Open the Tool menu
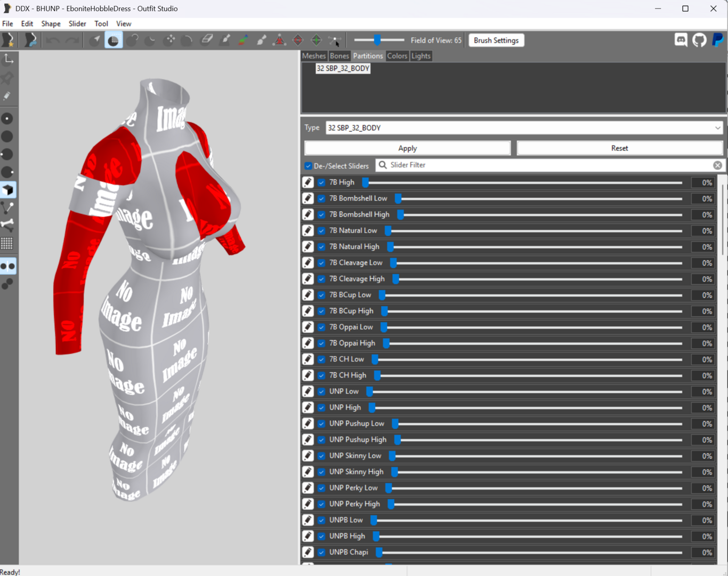The height and width of the screenshot is (576, 728). coord(101,23)
